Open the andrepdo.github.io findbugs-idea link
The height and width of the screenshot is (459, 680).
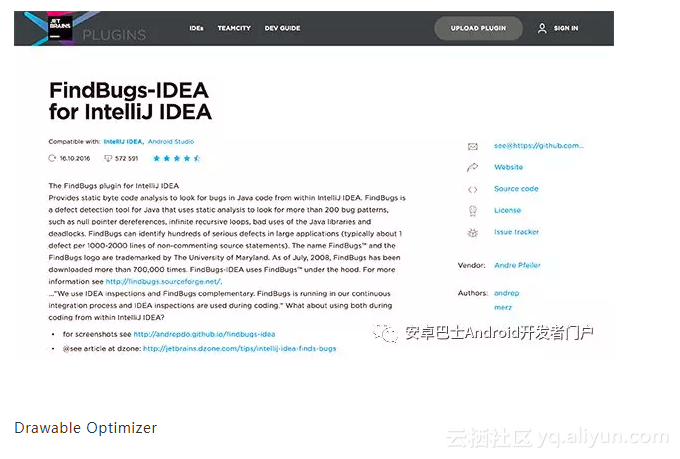point(204,334)
